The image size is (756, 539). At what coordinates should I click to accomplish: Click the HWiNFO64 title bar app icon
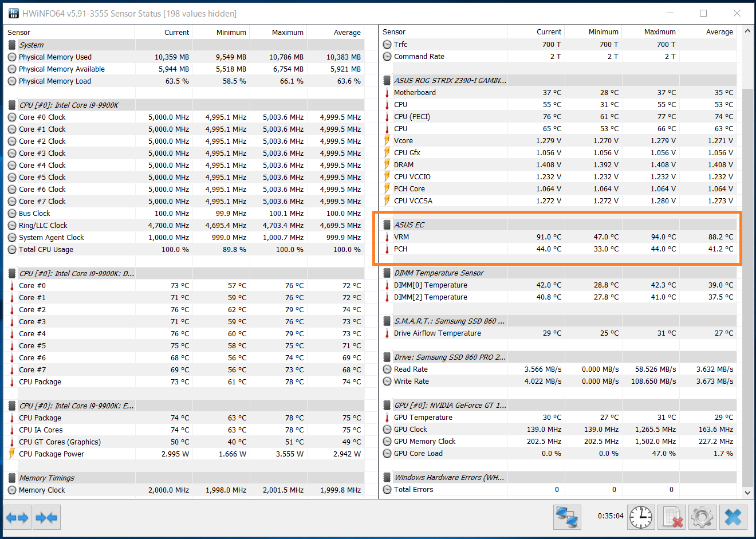[x=13, y=13]
